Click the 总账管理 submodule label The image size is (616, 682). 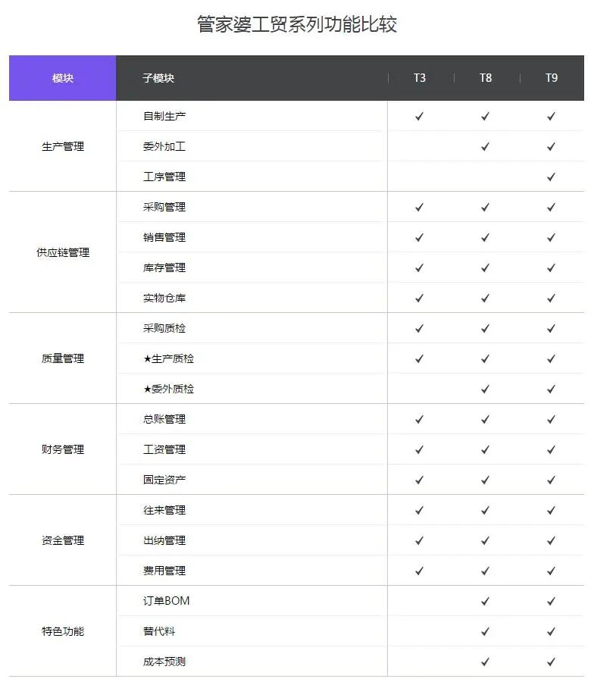pyautogui.click(x=164, y=419)
